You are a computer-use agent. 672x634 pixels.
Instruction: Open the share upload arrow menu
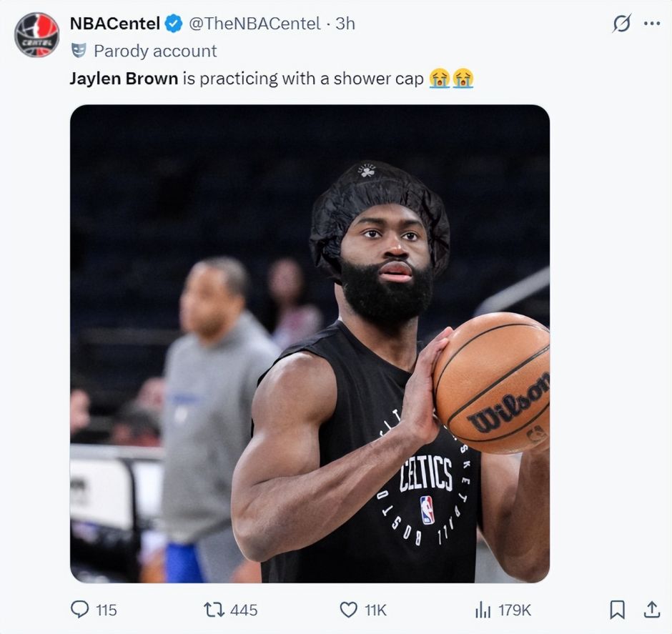(651, 610)
